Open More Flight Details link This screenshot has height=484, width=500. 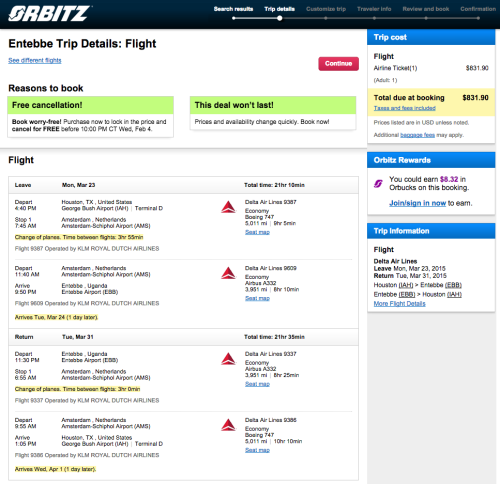click(x=399, y=304)
